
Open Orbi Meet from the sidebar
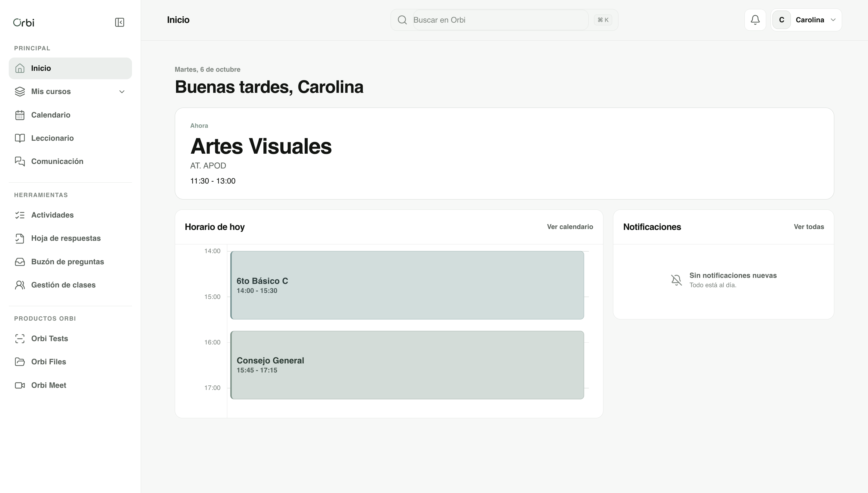(x=70, y=385)
